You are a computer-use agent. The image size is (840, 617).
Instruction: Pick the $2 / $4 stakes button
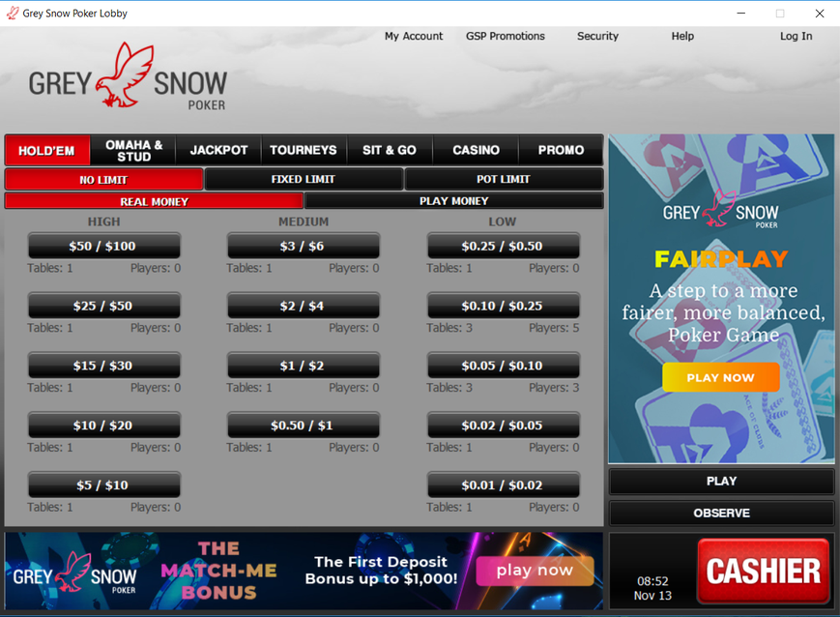304,306
